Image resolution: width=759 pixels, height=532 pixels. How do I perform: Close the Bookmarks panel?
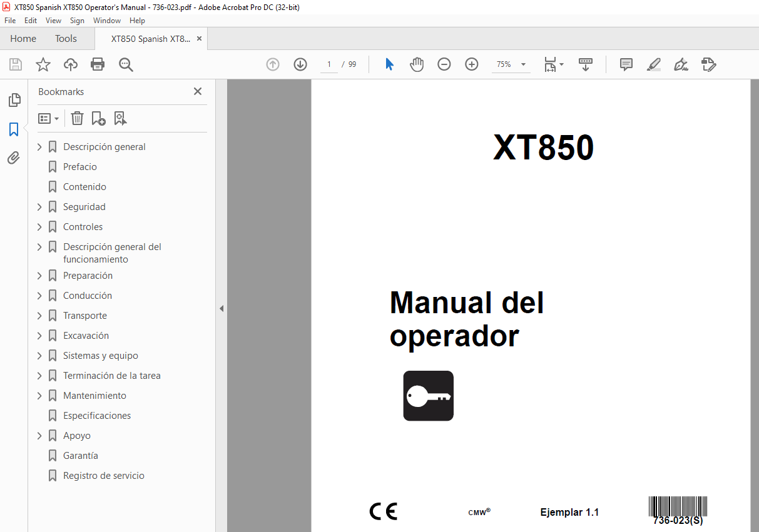pos(198,91)
